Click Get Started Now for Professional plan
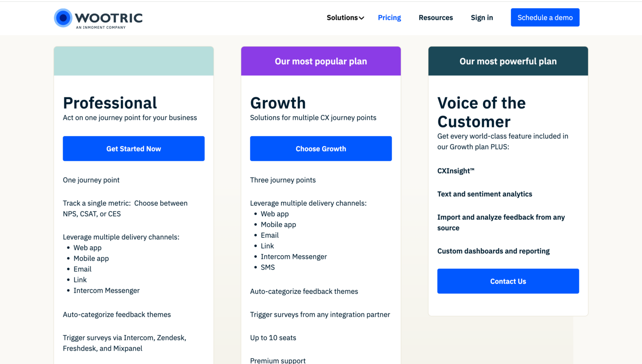Screen dimensions: 642x364 click(x=133, y=148)
